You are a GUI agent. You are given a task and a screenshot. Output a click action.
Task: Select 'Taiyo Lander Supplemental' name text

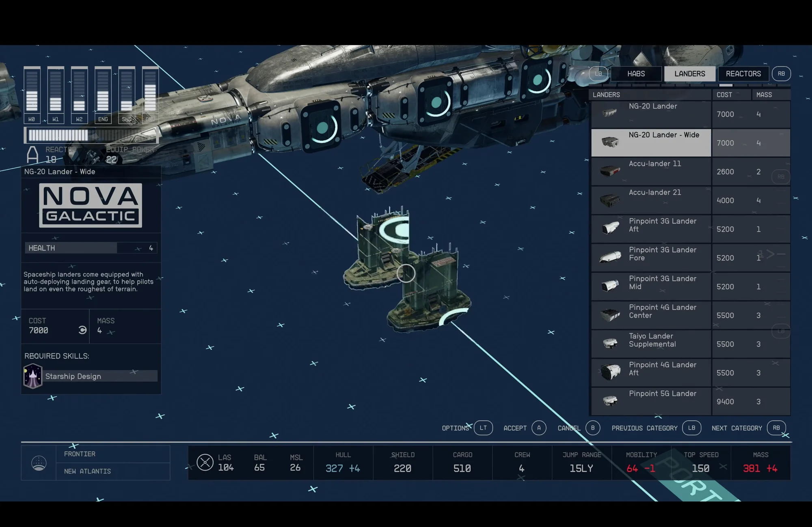652,340
